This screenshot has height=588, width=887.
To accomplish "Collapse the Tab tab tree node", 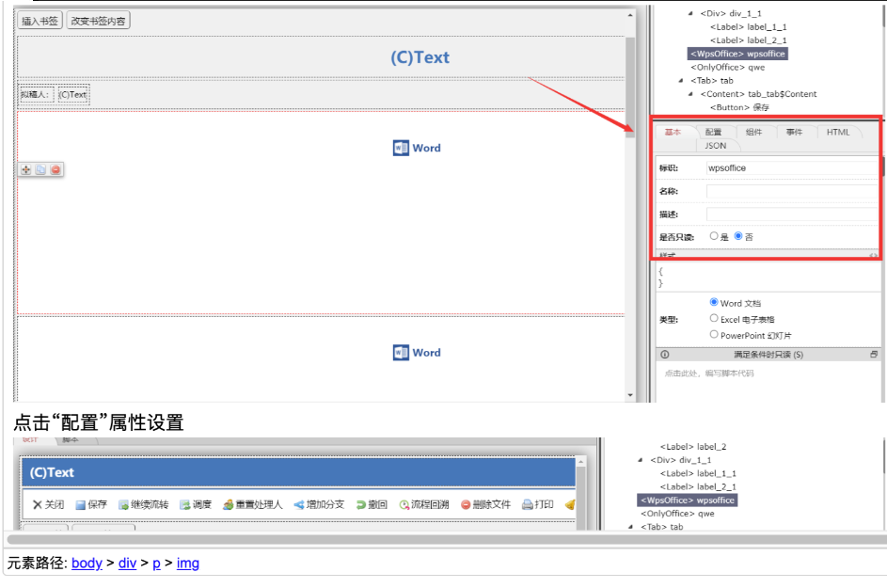I will click(680, 81).
